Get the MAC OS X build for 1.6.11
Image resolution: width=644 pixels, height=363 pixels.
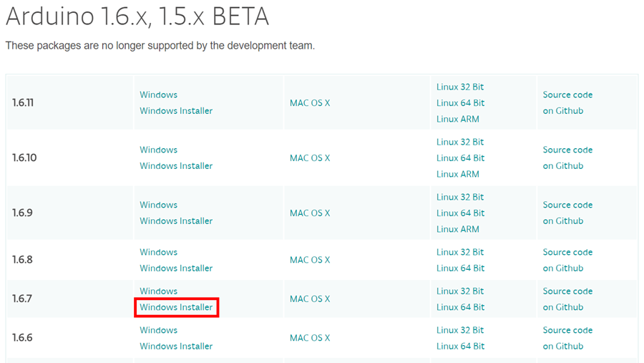[x=310, y=103]
